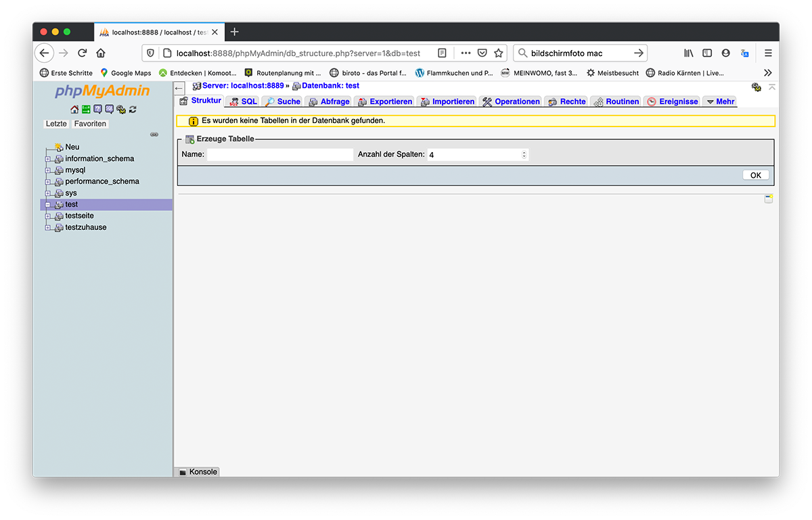Open the Exportieren tab
The width and height of the screenshot is (812, 520).
click(x=384, y=101)
